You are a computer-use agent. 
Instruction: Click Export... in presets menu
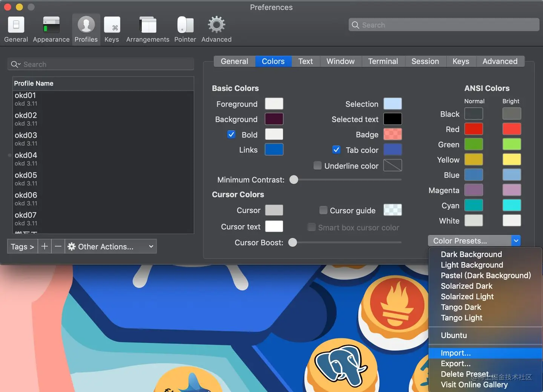pyautogui.click(x=485, y=364)
